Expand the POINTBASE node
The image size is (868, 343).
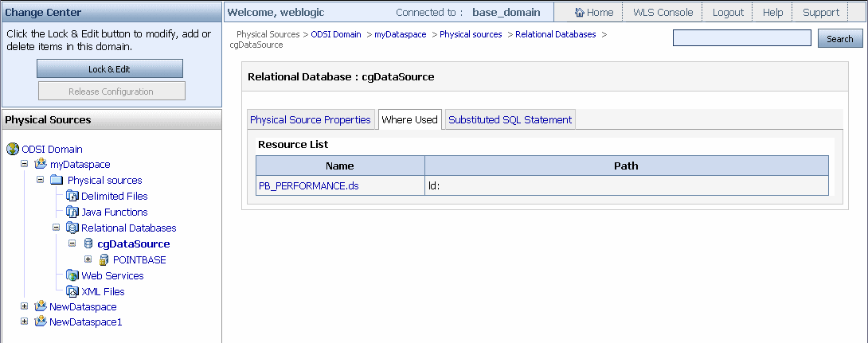[88, 259]
